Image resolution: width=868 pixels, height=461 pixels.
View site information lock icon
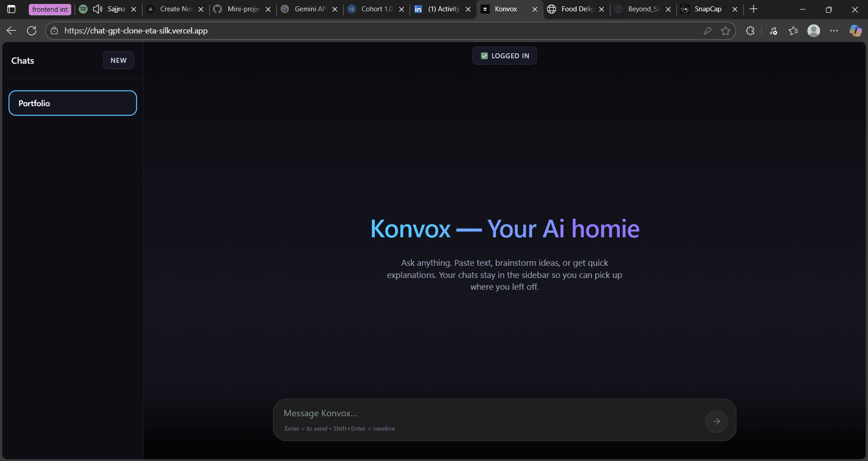tap(54, 31)
